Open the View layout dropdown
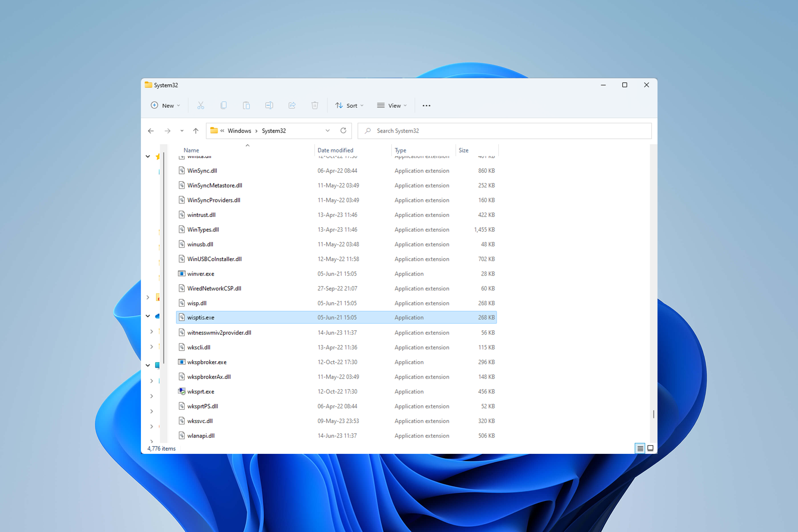Viewport: 798px width, 532px height. point(392,106)
